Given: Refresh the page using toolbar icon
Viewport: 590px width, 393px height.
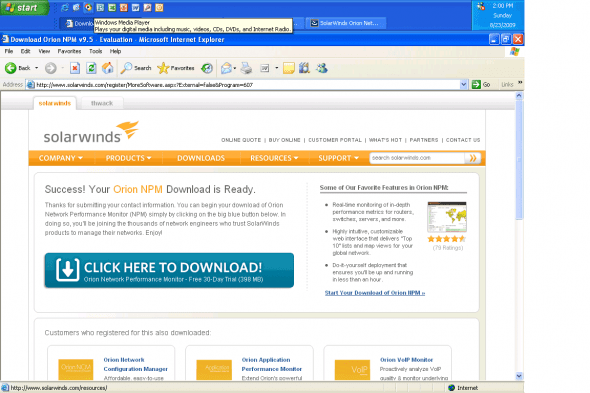Looking at the screenshot, I should click(91, 68).
